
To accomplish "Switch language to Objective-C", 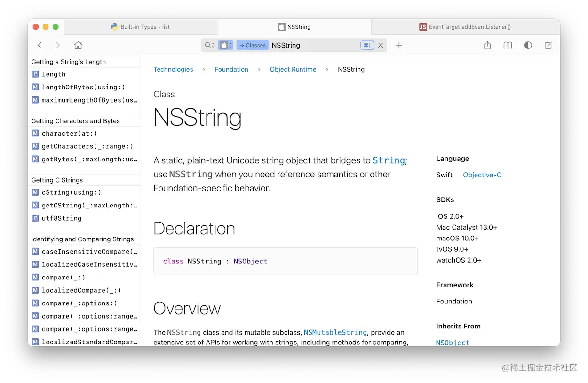I will tap(482, 175).
